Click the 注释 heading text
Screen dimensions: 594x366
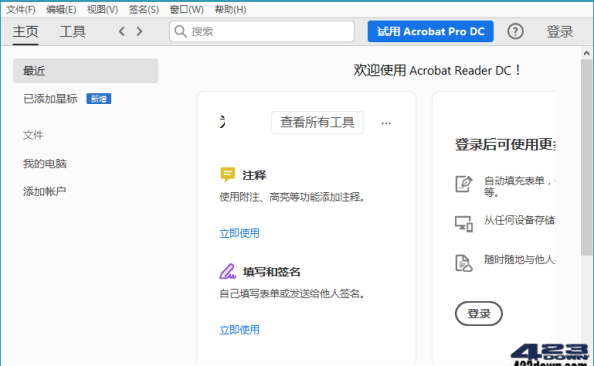point(254,175)
